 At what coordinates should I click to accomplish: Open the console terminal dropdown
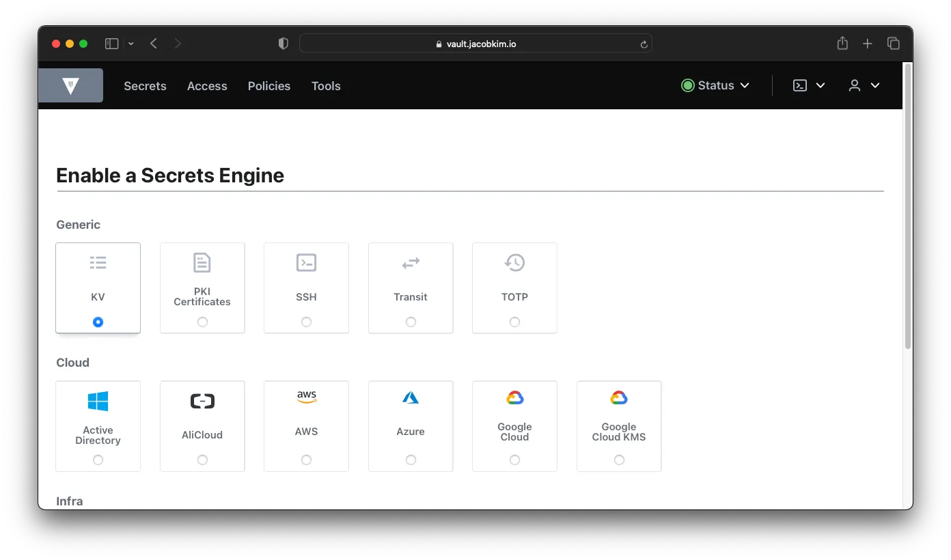tap(809, 85)
